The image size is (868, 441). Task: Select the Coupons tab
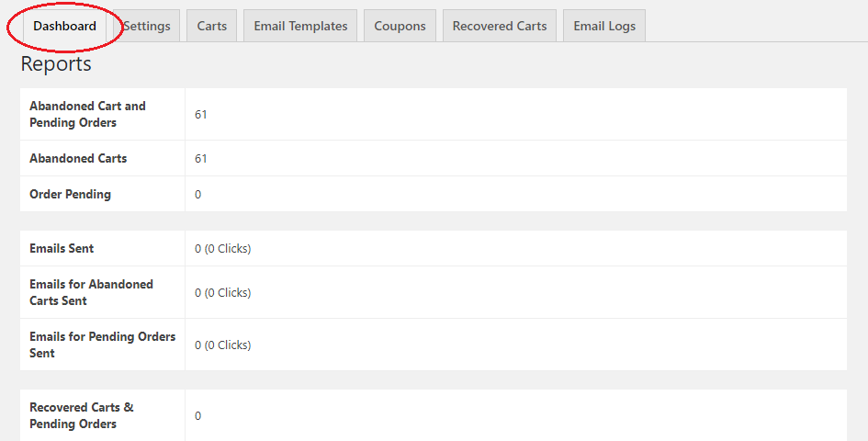tap(400, 26)
